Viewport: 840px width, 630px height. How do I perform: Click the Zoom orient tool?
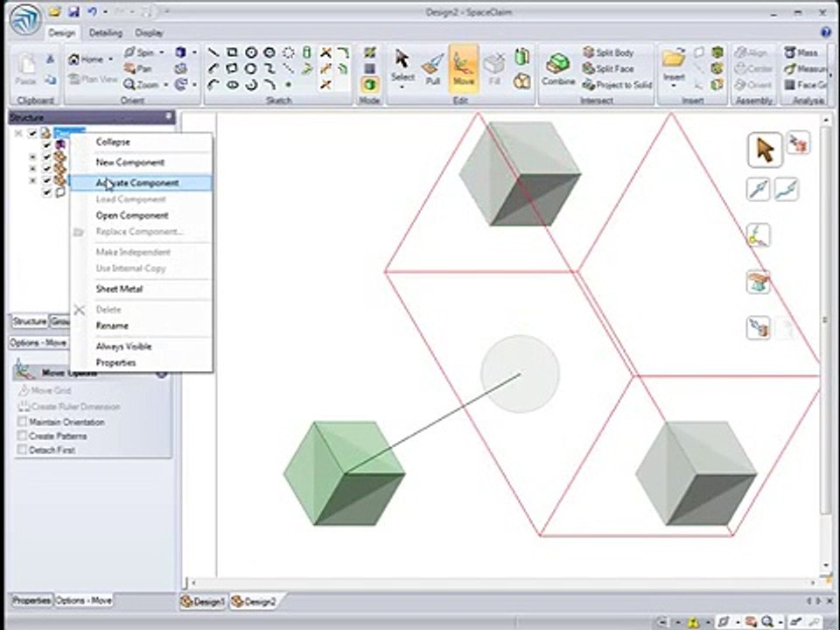(141, 85)
